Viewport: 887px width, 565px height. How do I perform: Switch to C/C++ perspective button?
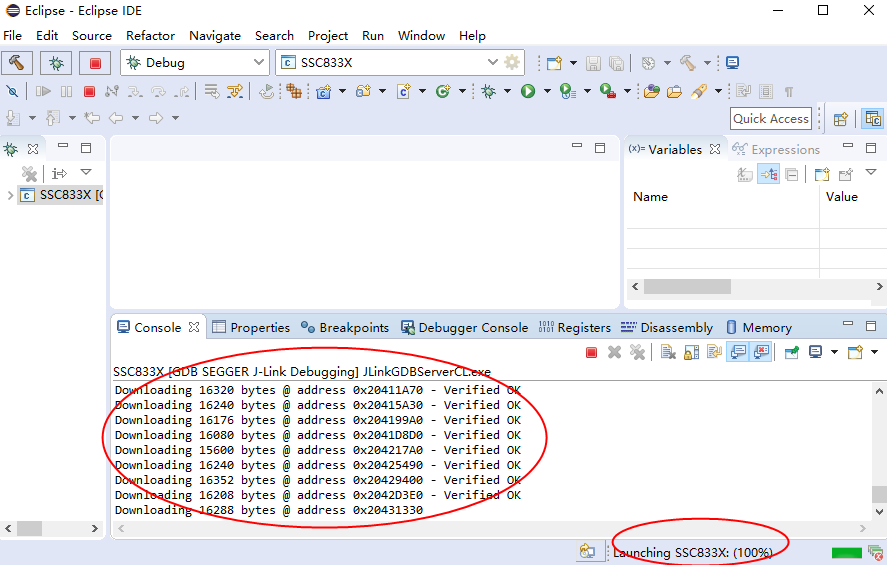873,119
